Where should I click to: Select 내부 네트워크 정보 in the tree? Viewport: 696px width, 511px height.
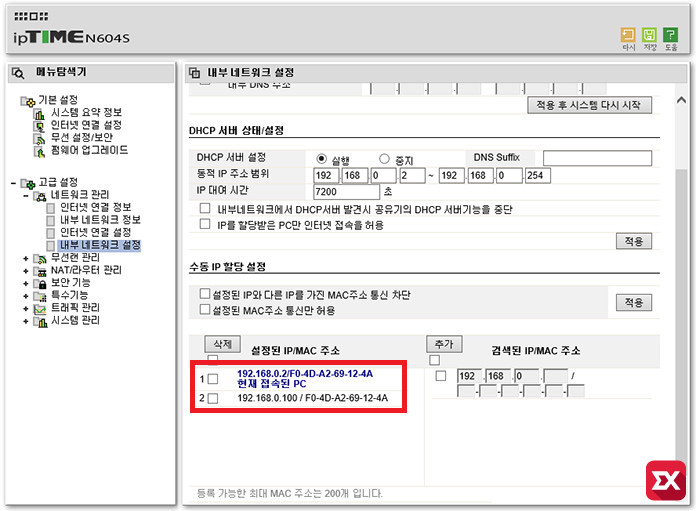(100, 220)
